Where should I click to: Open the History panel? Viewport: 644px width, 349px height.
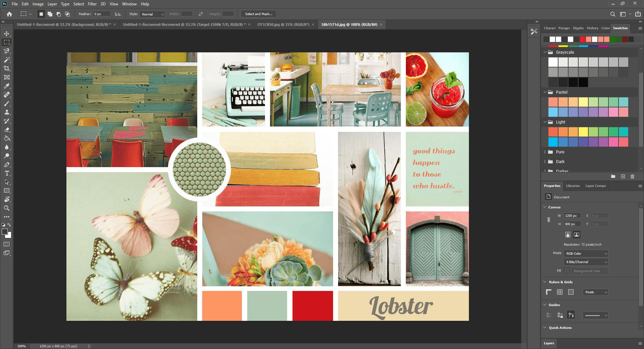592,28
